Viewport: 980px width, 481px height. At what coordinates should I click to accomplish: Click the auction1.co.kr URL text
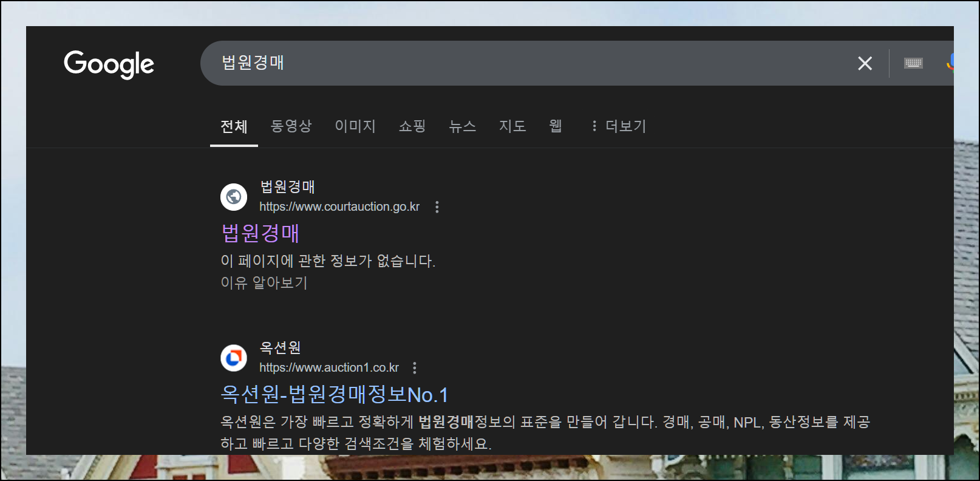tap(329, 367)
